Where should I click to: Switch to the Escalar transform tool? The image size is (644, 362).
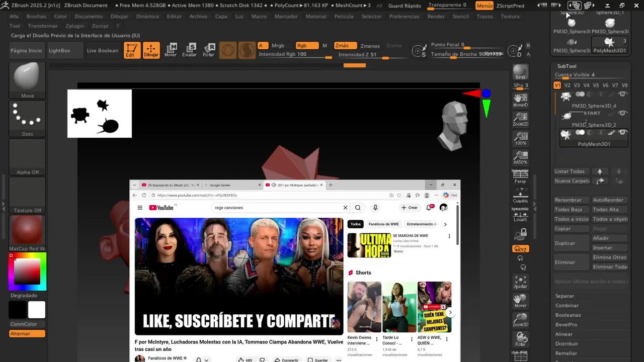[x=190, y=50]
